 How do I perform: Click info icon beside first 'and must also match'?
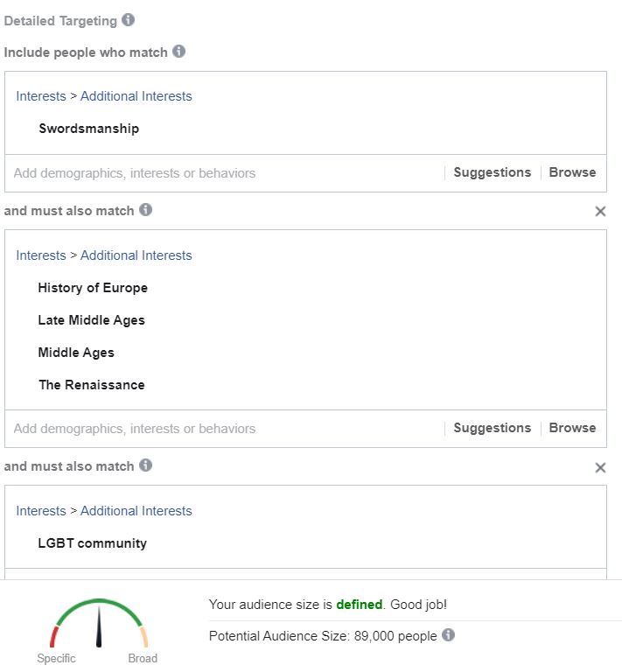tap(145, 210)
